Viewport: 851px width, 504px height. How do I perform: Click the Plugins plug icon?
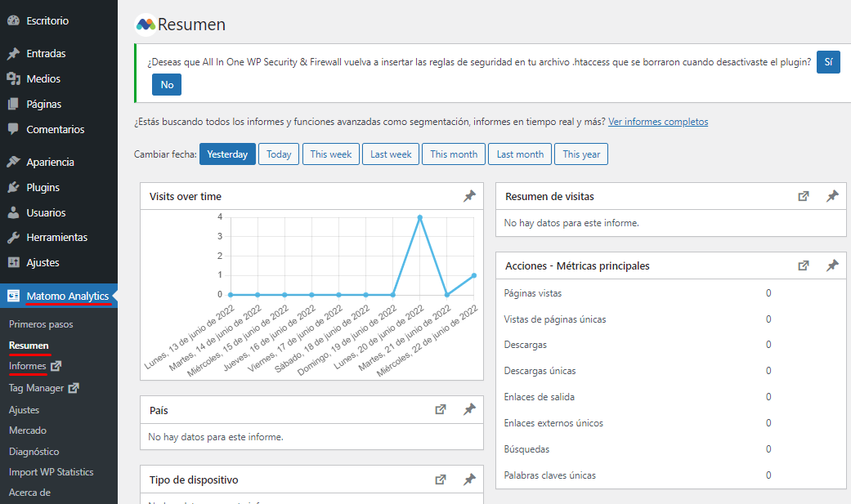coord(14,187)
